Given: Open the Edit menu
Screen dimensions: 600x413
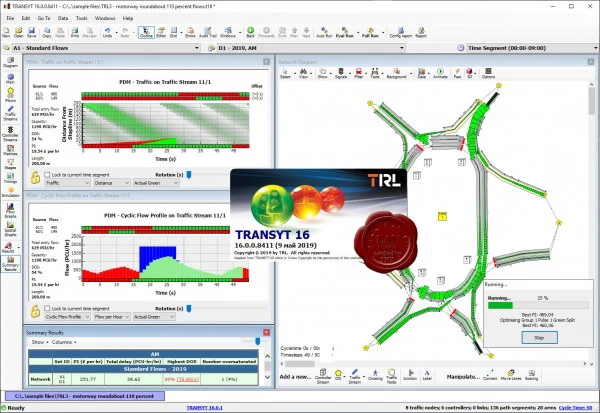Looking at the screenshot, I should pos(26,18).
